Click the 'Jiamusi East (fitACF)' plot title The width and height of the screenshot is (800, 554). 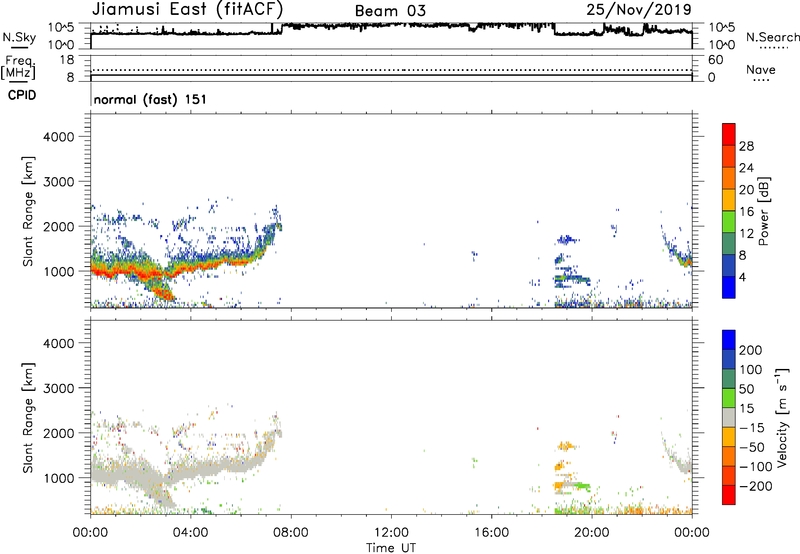click(x=187, y=9)
